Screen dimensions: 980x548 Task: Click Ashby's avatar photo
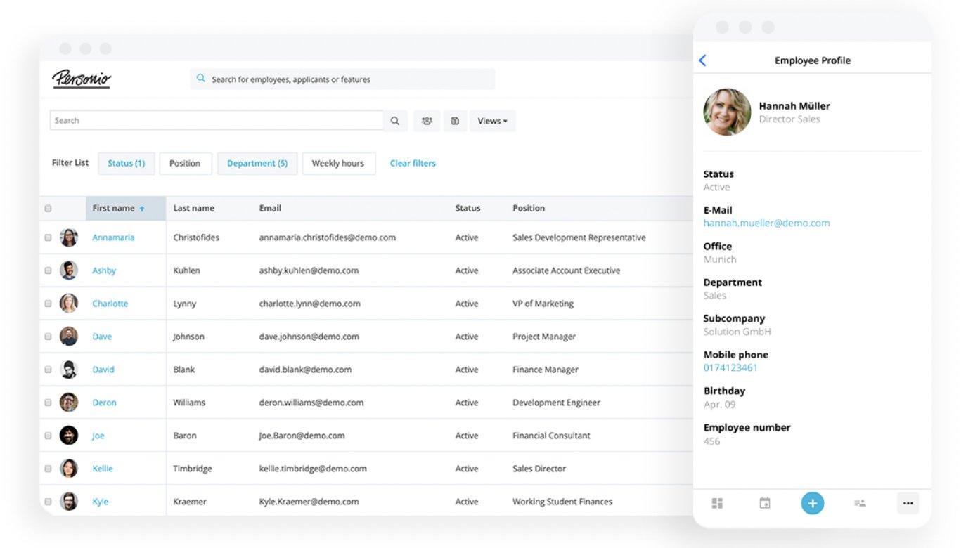(x=69, y=270)
